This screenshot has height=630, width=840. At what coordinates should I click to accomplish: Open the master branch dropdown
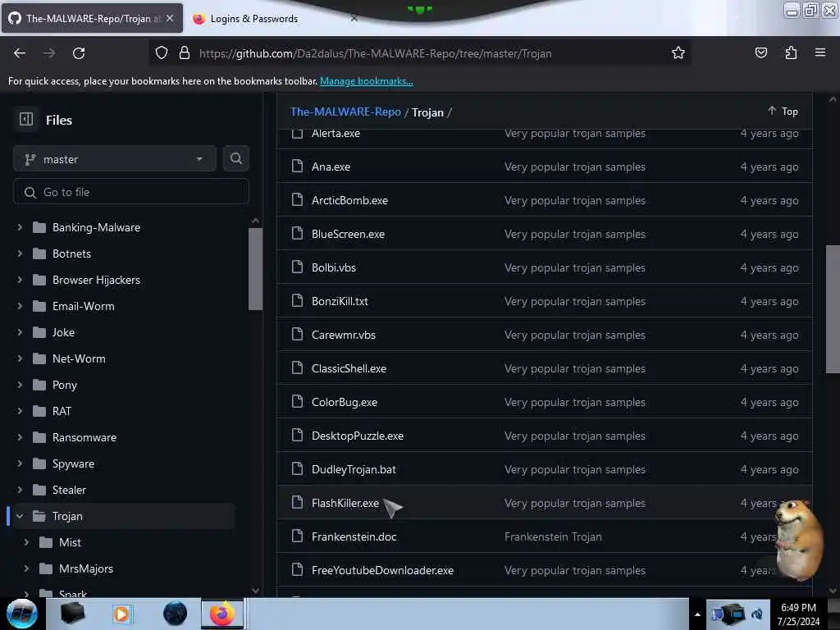pyautogui.click(x=114, y=159)
